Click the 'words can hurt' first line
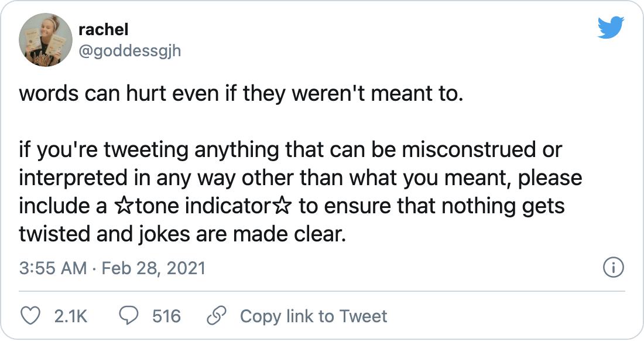Image resolution: width=644 pixels, height=341 pixels. coord(241,94)
